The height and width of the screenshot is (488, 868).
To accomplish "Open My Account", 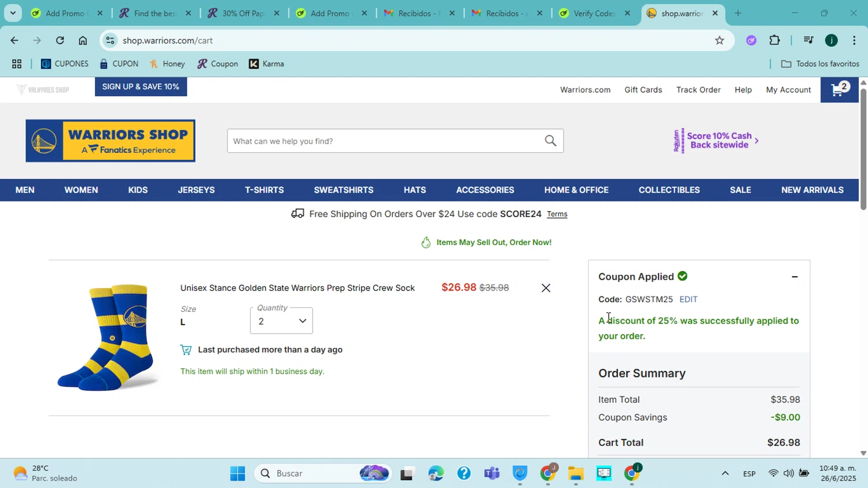I will pyautogui.click(x=788, y=90).
